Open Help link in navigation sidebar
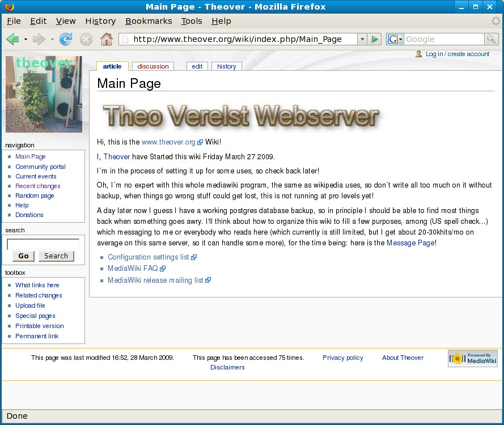The width and height of the screenshot is (504, 425). (22, 205)
